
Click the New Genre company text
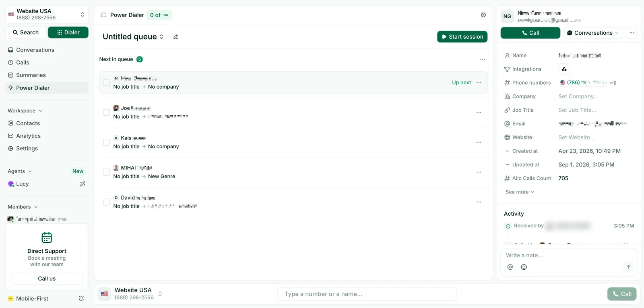tap(161, 177)
